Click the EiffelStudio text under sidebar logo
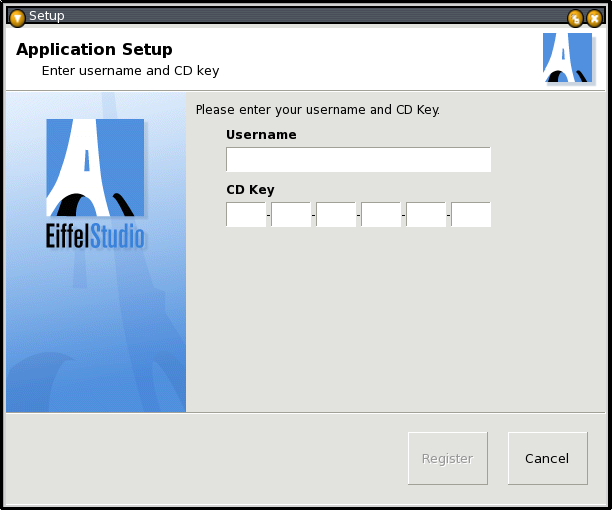The height and width of the screenshot is (510, 612). click(95, 238)
